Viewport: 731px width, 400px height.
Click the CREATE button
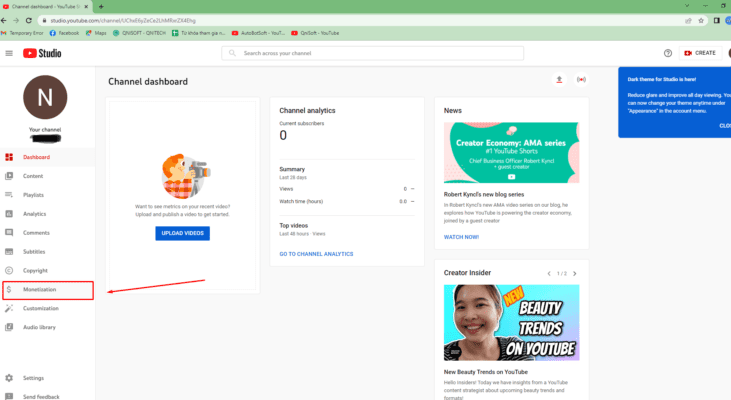(700, 53)
